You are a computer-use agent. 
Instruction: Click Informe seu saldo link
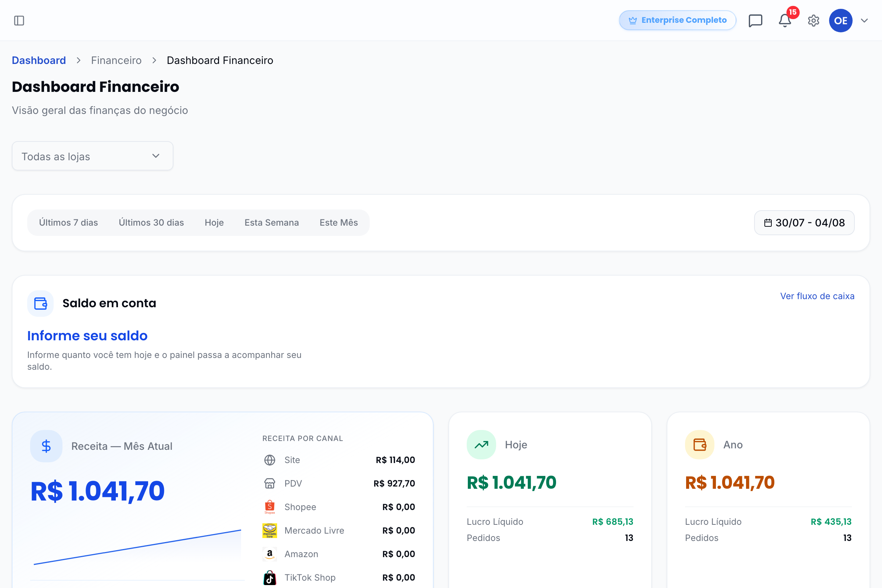point(87,336)
